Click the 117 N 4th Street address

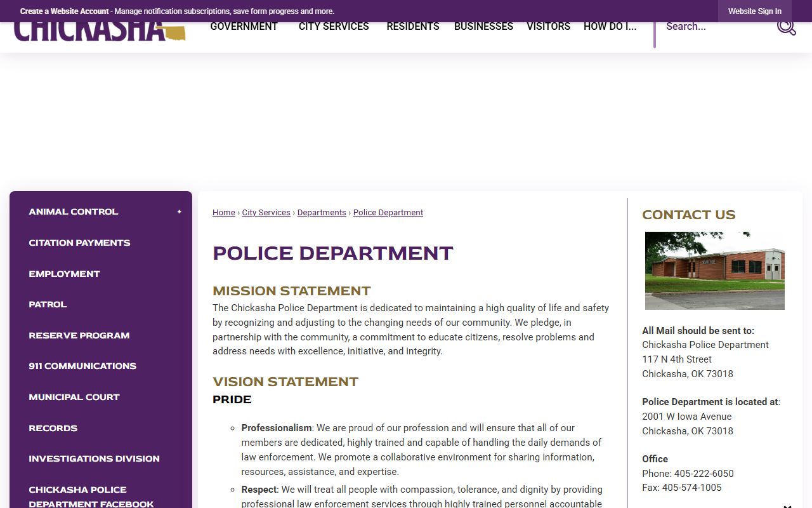(x=677, y=359)
